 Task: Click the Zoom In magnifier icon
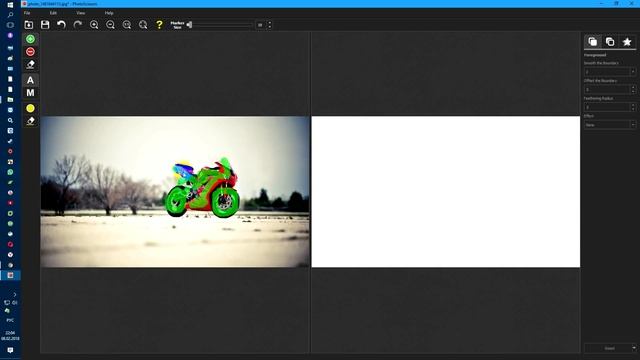(94, 25)
